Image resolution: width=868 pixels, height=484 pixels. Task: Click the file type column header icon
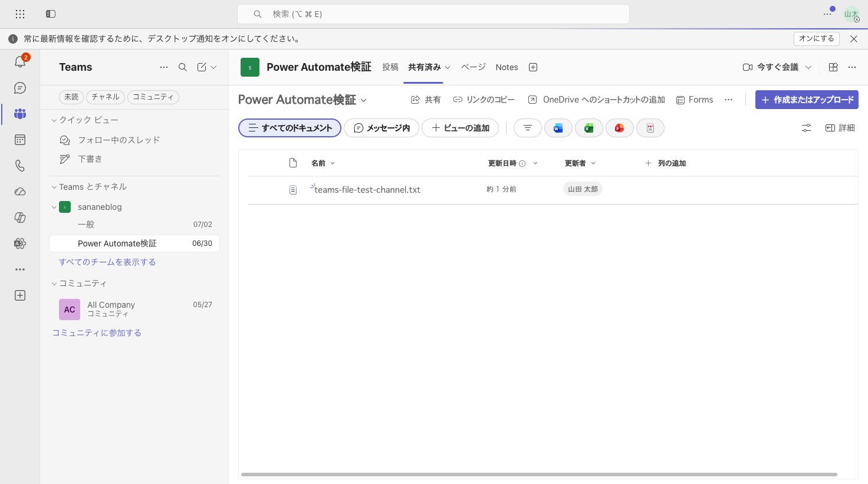(x=293, y=163)
